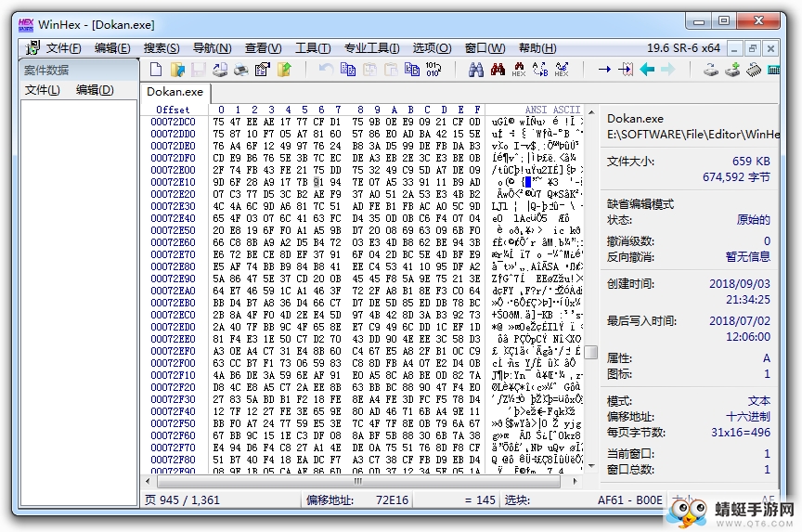802x532 pixels.
Task: Click the Open file folder icon
Action: (x=177, y=69)
